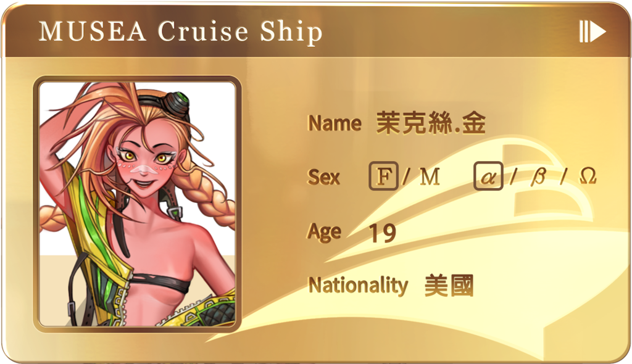Click the word MUSEA in the header

click(x=93, y=31)
